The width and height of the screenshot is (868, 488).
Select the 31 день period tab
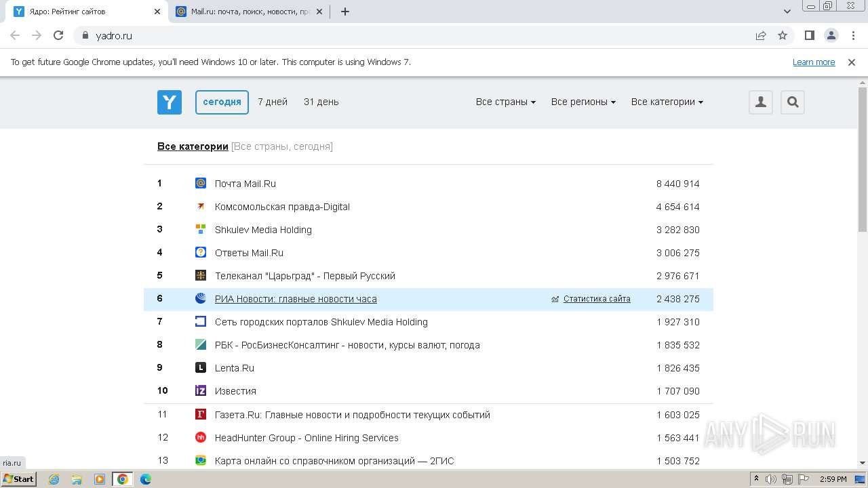pyautogui.click(x=321, y=102)
